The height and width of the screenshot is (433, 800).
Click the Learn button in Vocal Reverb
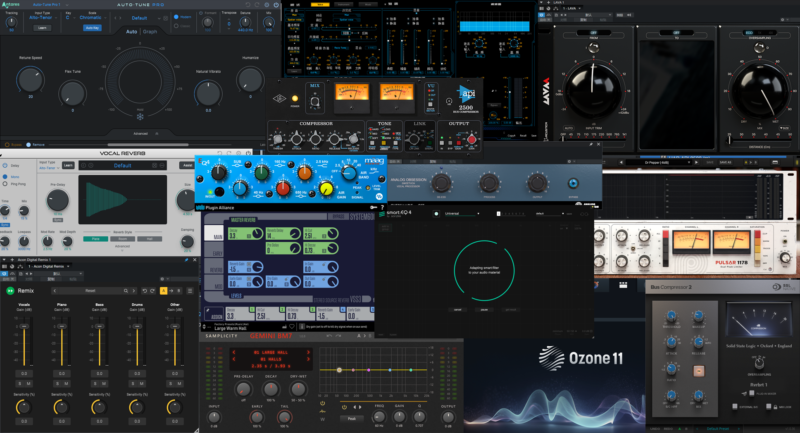68,165
